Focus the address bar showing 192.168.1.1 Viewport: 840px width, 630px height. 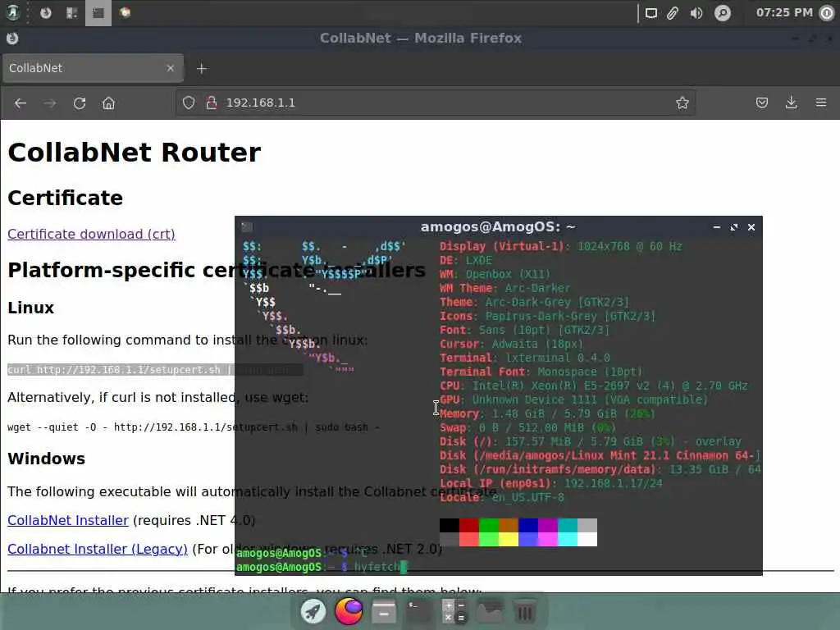tap(435, 103)
